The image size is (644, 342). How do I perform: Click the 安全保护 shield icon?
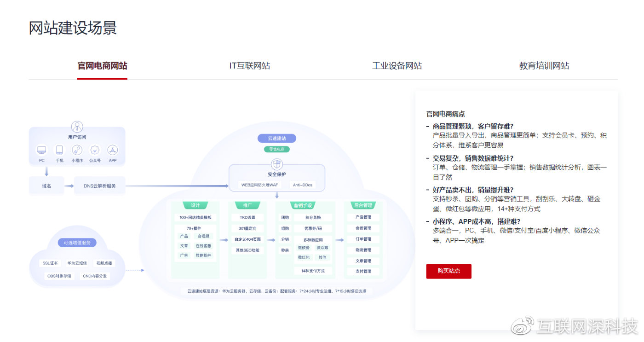[276, 164]
